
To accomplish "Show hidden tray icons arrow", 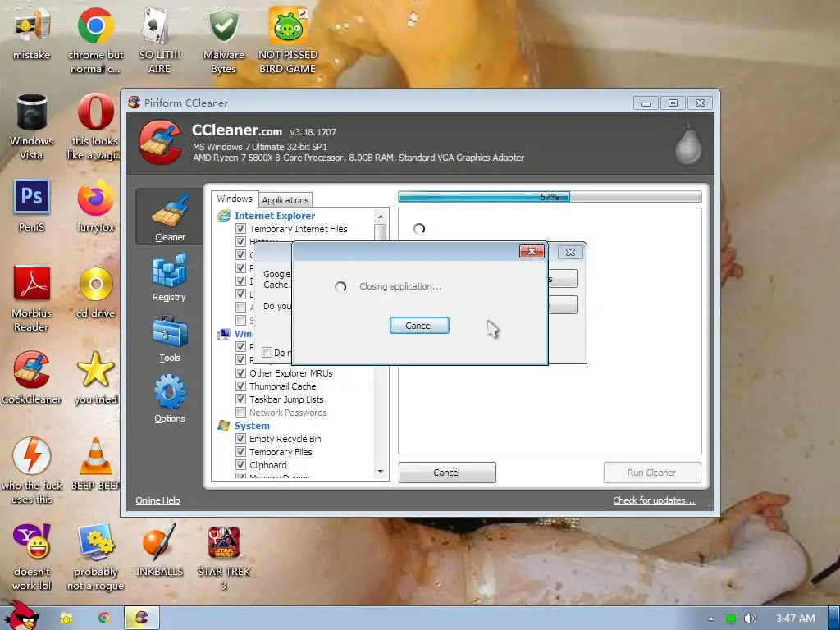I will [x=710, y=619].
